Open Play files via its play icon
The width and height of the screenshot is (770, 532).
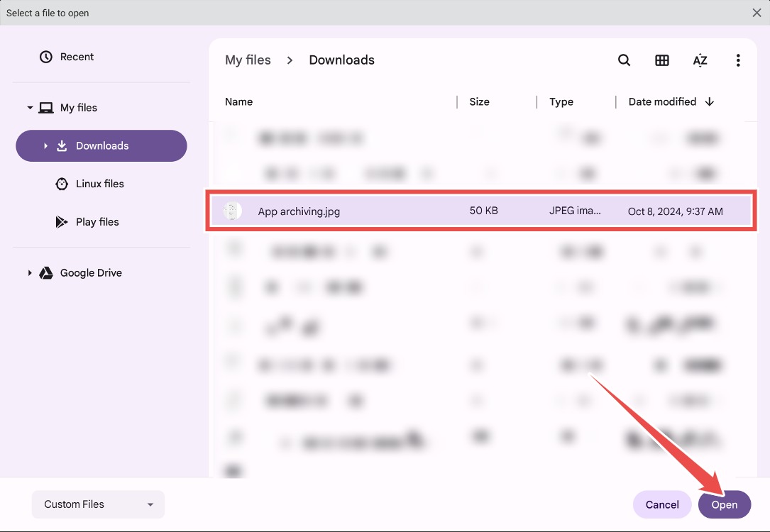pyautogui.click(x=62, y=221)
